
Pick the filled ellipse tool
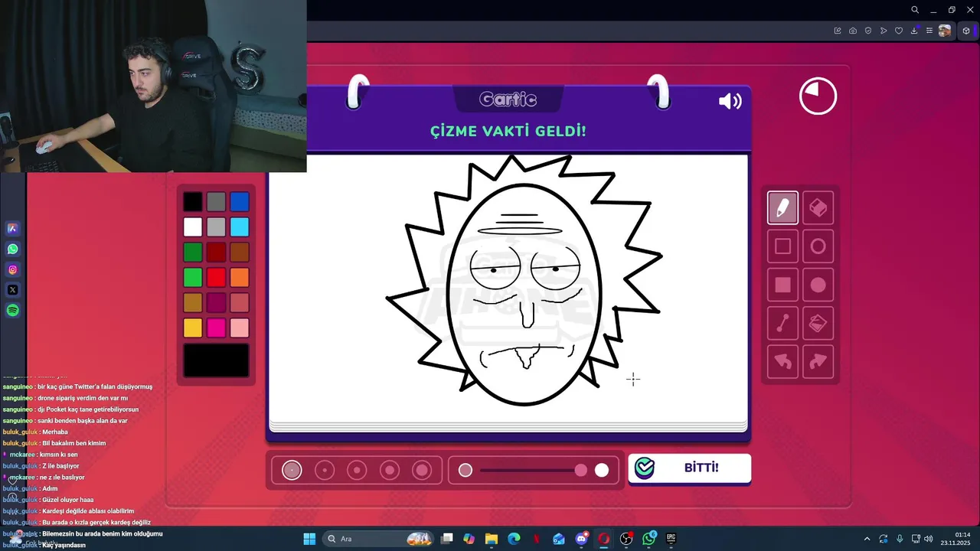tap(818, 285)
